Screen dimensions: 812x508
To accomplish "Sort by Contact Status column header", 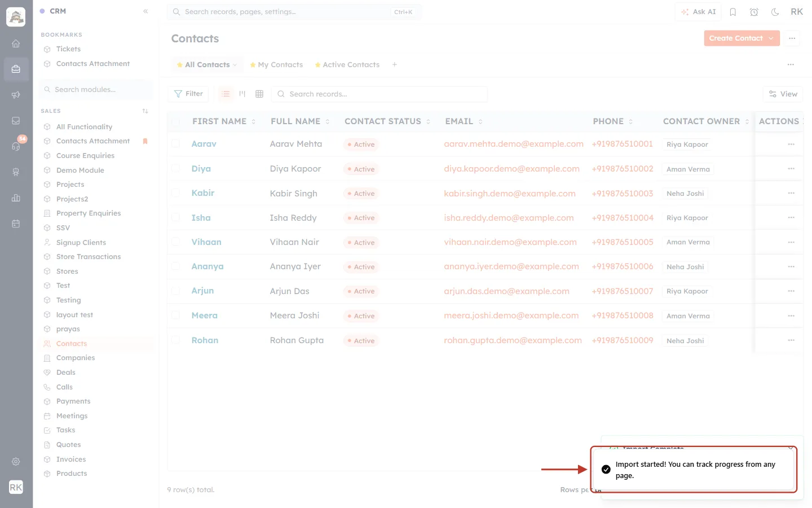I will tap(387, 121).
